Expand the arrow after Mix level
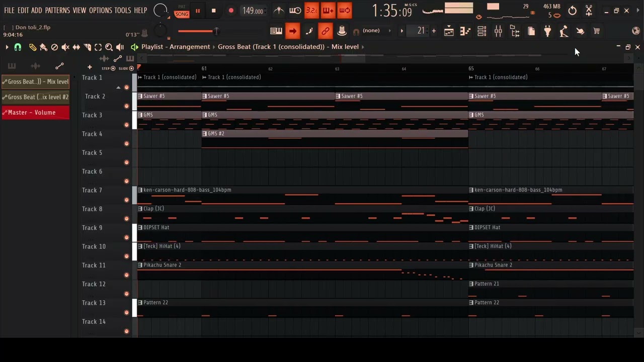Screen dimensions: 644x362 (363, 47)
